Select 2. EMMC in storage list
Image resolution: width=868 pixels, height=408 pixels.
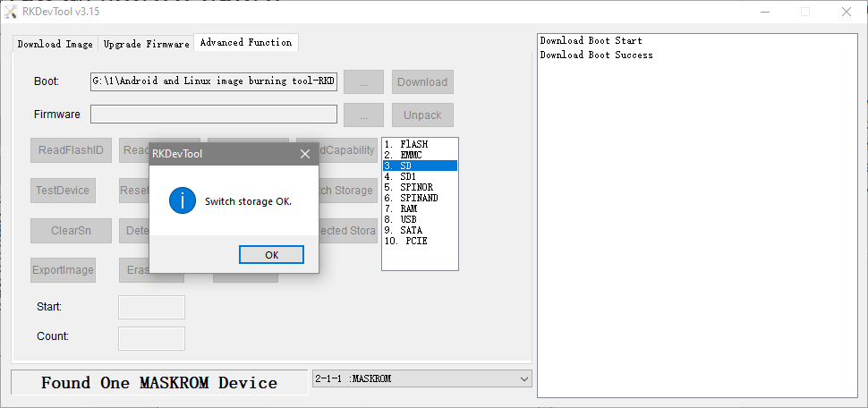(420, 155)
